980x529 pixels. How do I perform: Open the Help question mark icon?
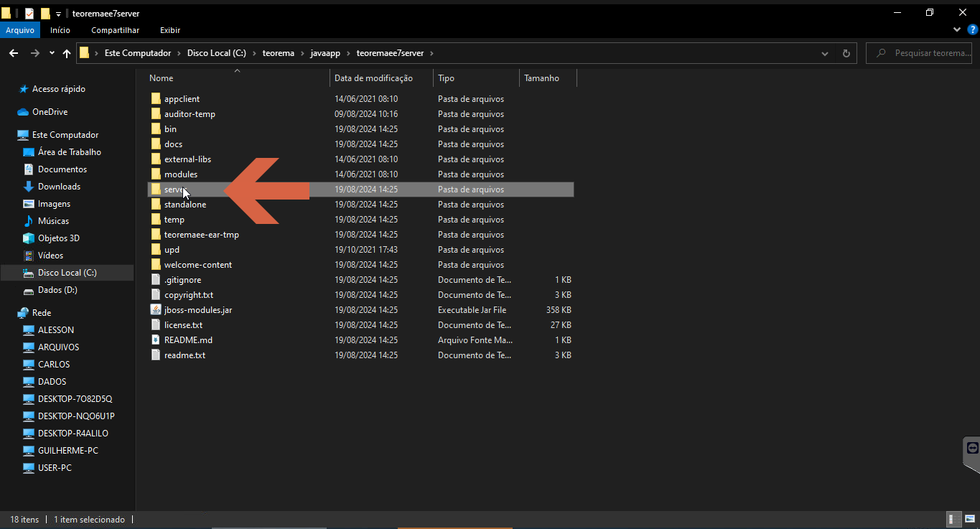[973, 29]
